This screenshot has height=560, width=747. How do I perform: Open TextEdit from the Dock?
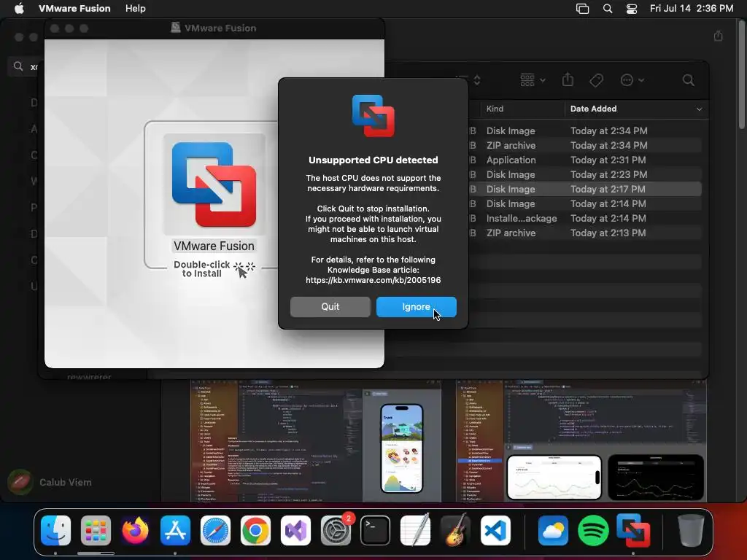click(415, 530)
